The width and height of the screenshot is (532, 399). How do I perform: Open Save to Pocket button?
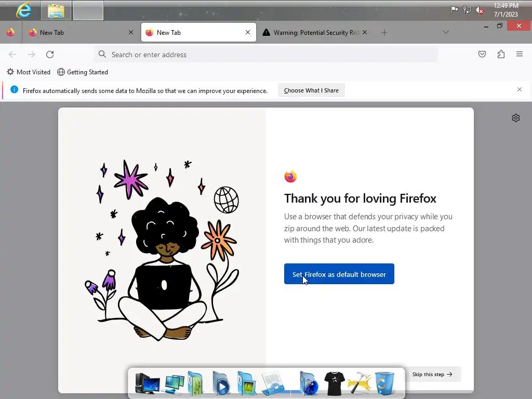click(x=482, y=54)
